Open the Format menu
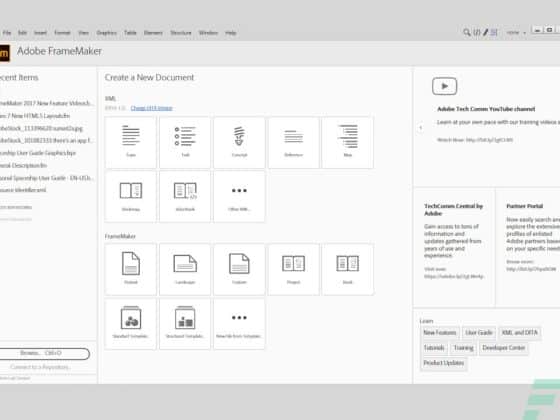 [x=62, y=33]
